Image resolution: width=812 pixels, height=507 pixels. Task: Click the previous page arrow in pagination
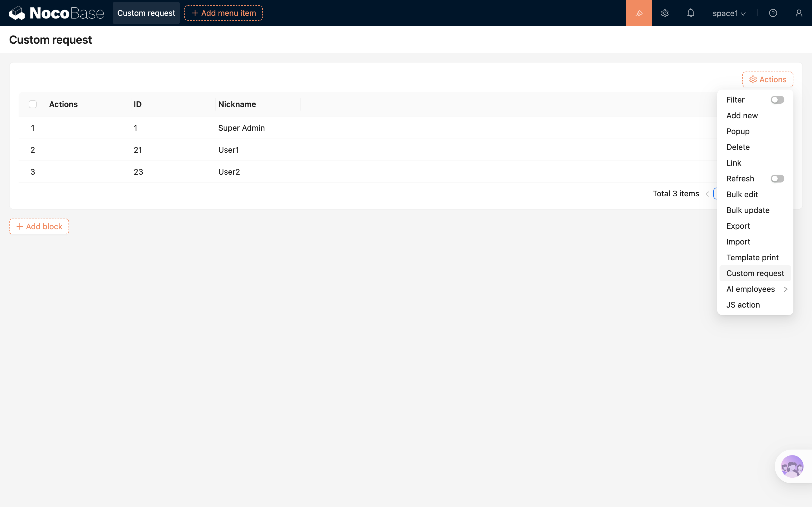(707, 194)
